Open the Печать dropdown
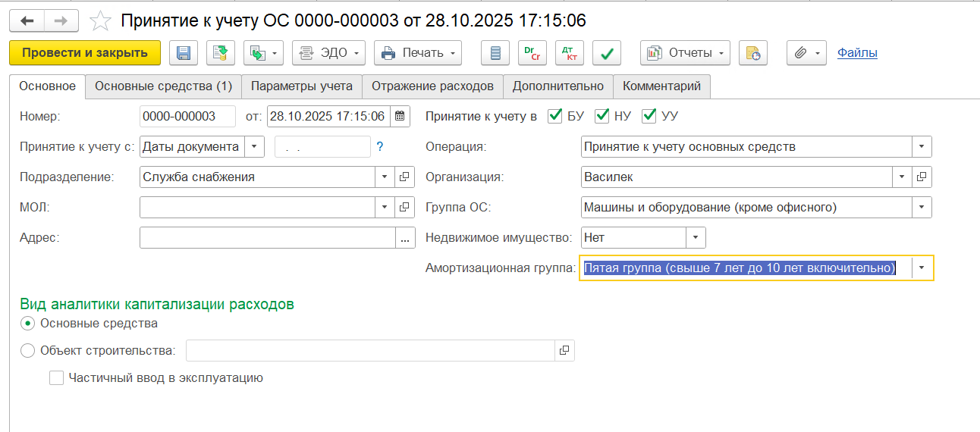 point(418,53)
